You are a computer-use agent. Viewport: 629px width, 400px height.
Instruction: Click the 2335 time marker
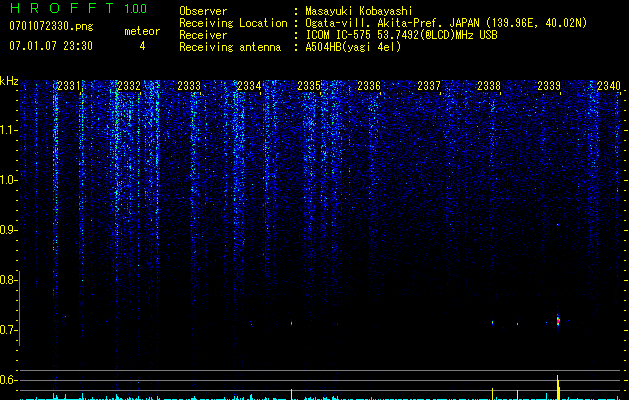[309, 85]
